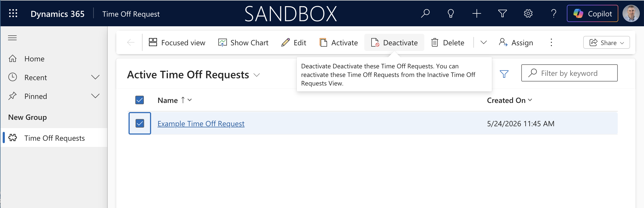Image resolution: width=644 pixels, height=208 pixels.
Task: Uncheck the Example Time Off Request row checkbox
Action: coord(140,123)
